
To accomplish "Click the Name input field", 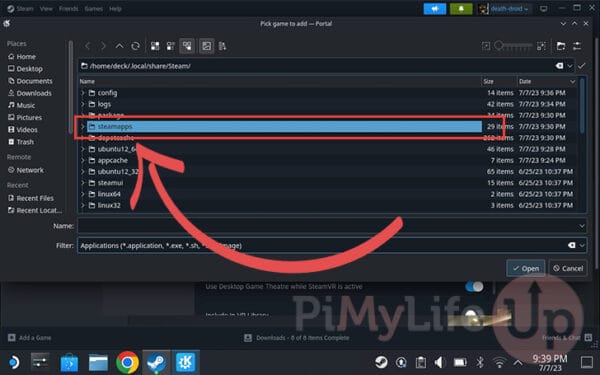I will coord(328,226).
